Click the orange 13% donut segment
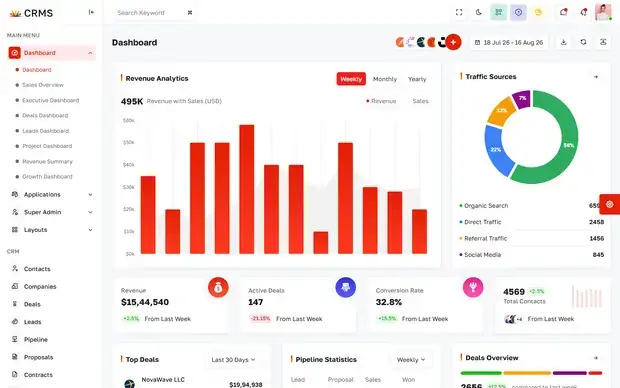The width and height of the screenshot is (620, 388). coord(501,110)
